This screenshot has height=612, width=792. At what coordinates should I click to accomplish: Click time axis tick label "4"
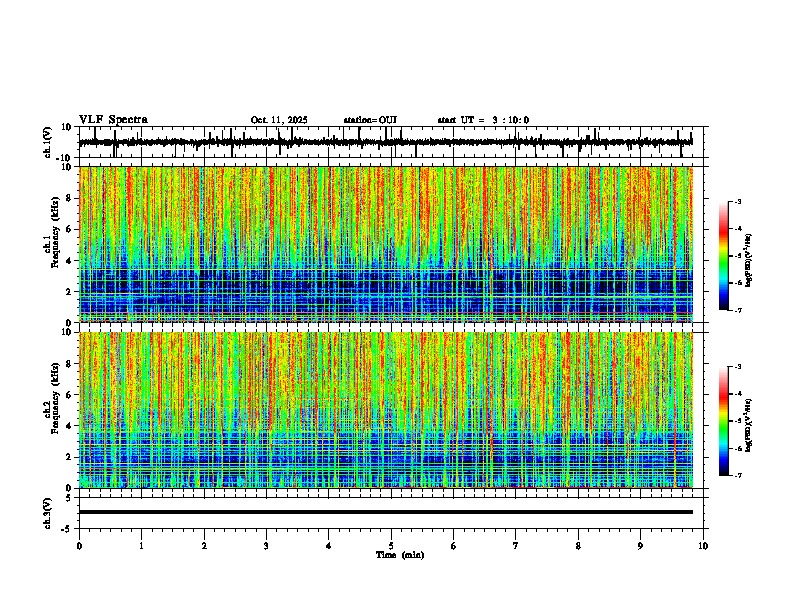329,546
